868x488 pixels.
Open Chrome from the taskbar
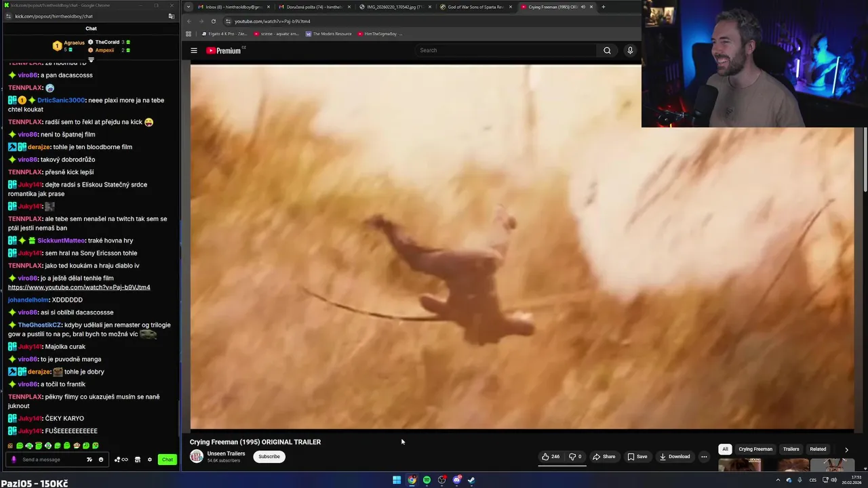tap(412, 480)
